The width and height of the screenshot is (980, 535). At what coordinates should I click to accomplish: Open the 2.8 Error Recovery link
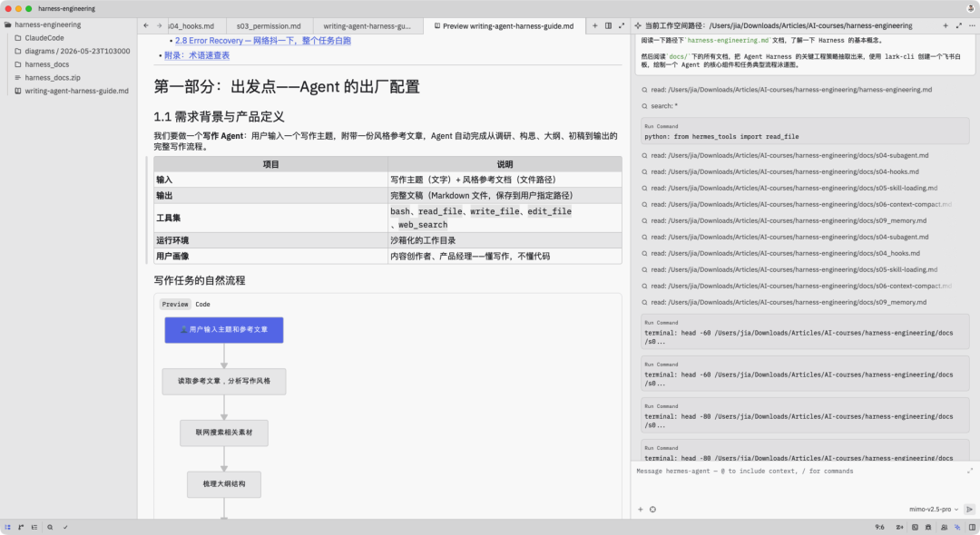tap(262, 41)
